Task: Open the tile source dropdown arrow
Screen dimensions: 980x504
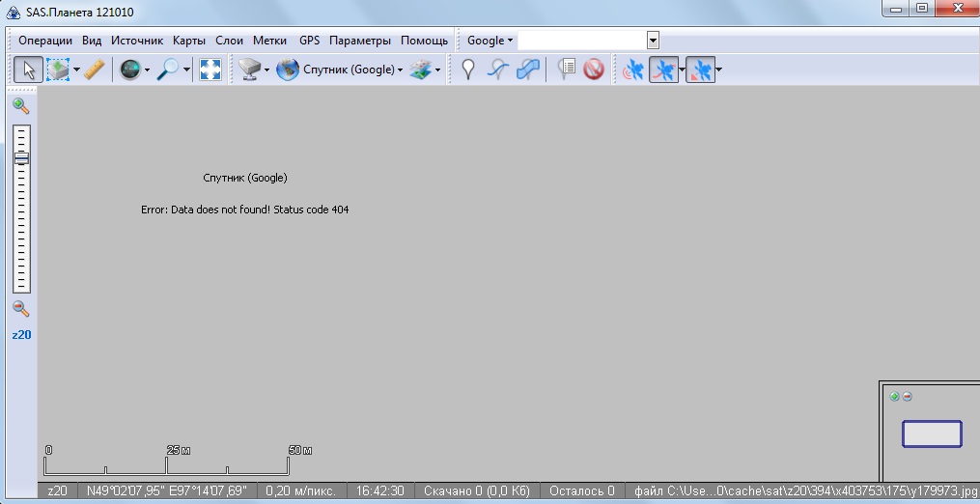Action: point(266,70)
